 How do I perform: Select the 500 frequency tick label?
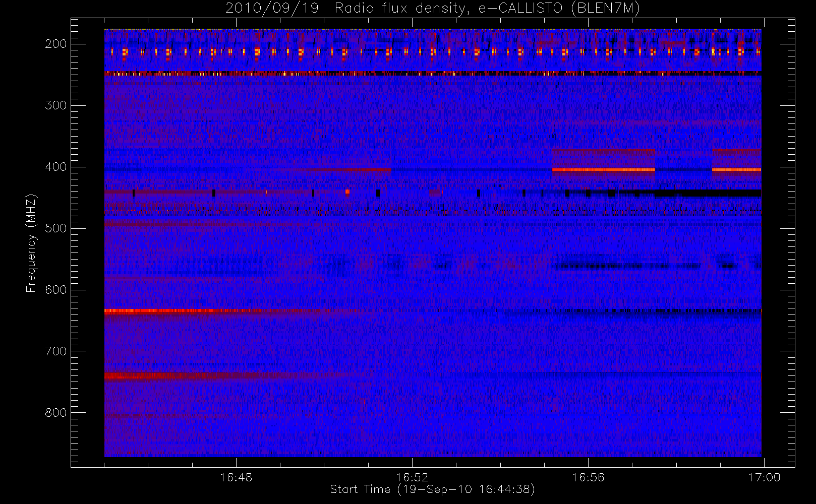pyautogui.click(x=56, y=228)
